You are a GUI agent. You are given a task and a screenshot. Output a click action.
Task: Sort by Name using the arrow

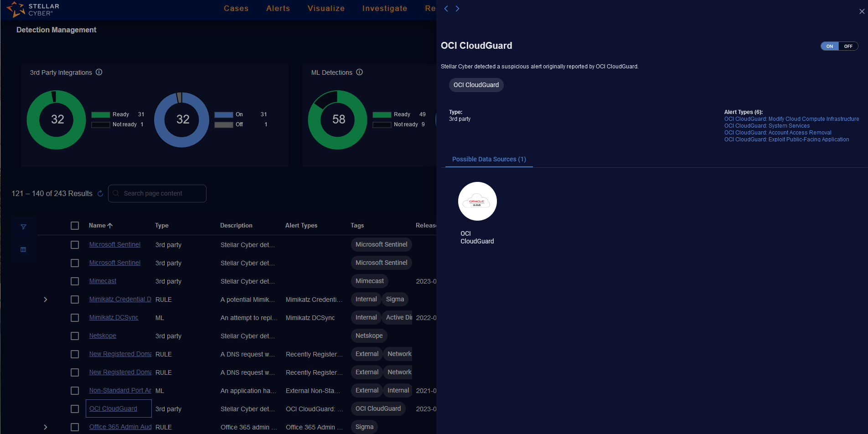coord(110,226)
